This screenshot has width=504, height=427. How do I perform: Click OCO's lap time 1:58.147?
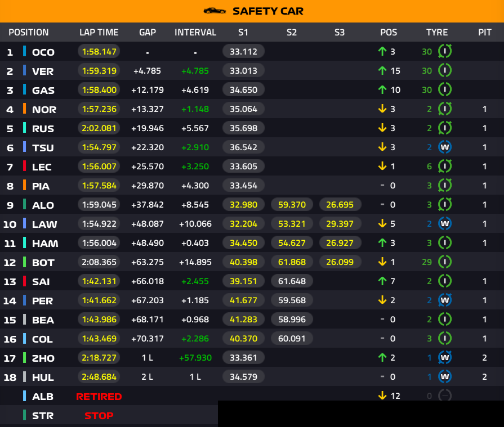[99, 52]
